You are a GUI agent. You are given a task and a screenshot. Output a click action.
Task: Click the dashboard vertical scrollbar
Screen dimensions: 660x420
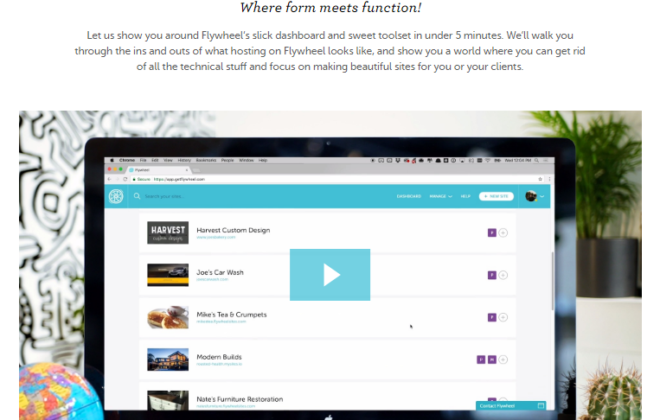[x=552, y=281]
